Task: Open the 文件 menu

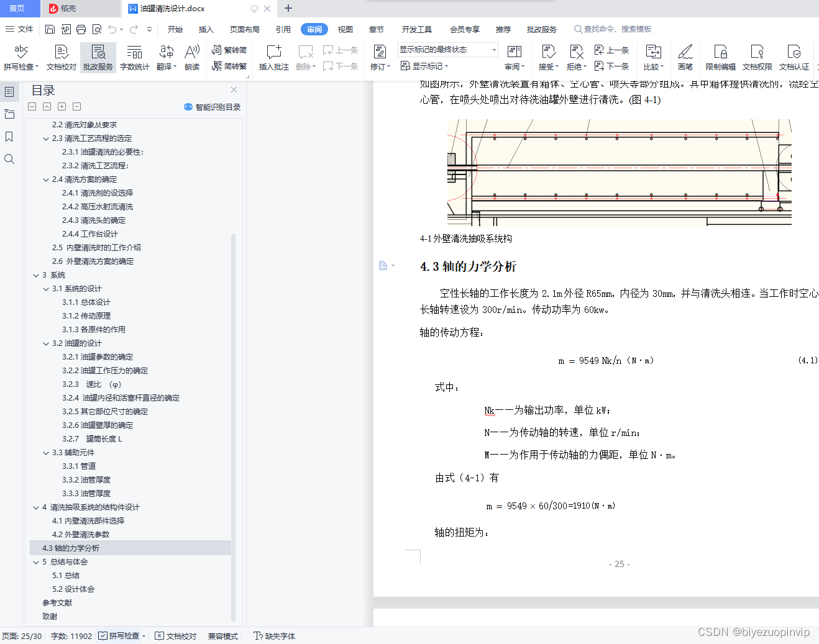Action: click(19, 29)
